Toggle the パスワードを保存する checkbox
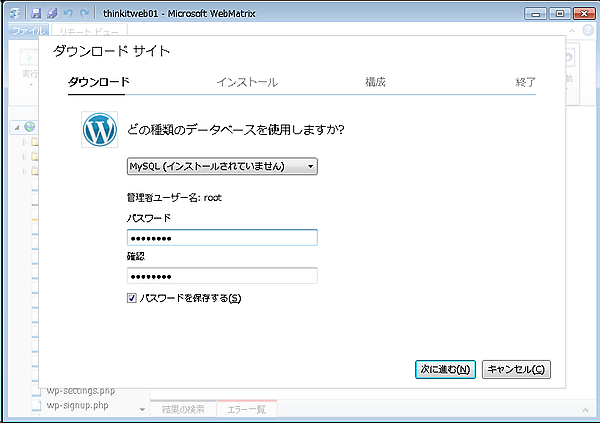 [x=132, y=298]
